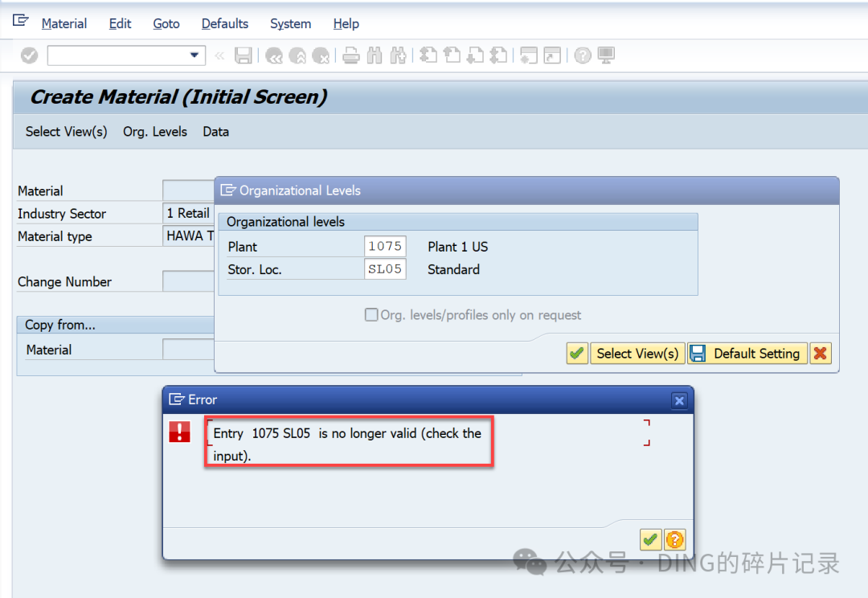The height and width of the screenshot is (598, 868).
Task: Click the Default Setting button
Action: (x=747, y=354)
